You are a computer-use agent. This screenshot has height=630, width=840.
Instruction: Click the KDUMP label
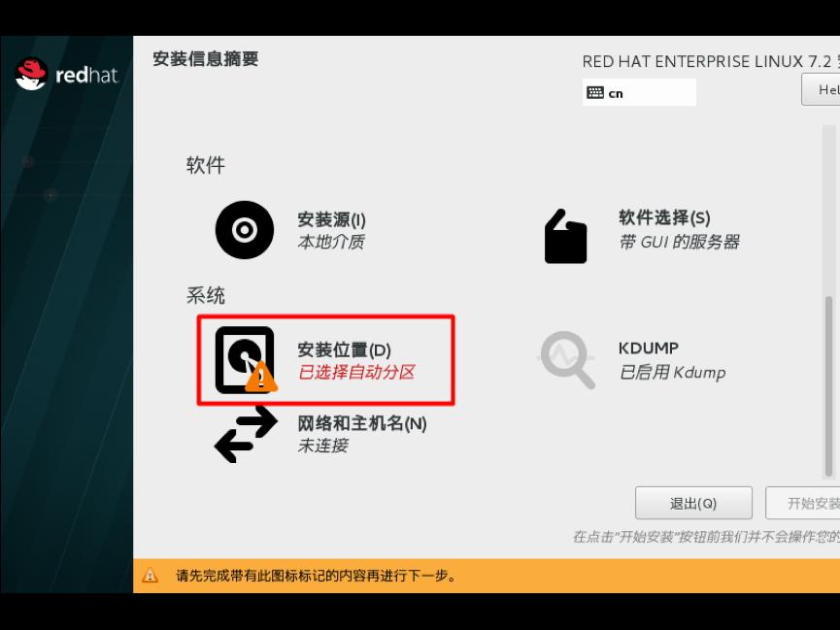tap(649, 348)
